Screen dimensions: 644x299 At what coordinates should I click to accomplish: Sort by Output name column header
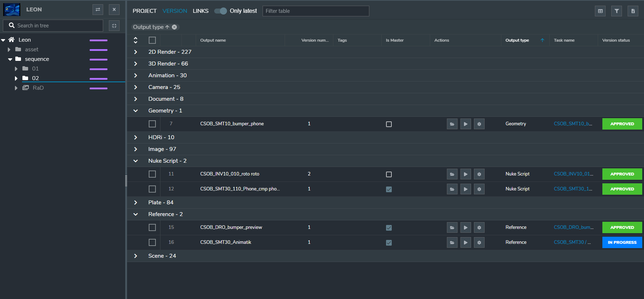[213, 40]
